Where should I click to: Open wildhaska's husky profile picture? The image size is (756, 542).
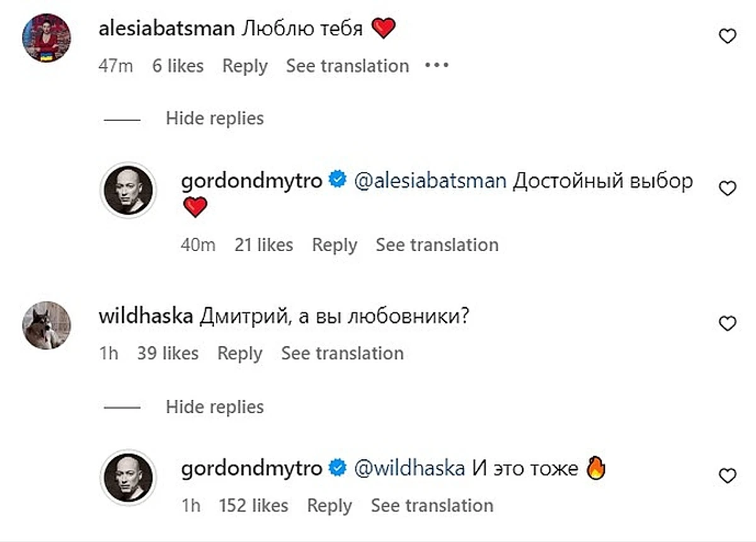(x=47, y=325)
